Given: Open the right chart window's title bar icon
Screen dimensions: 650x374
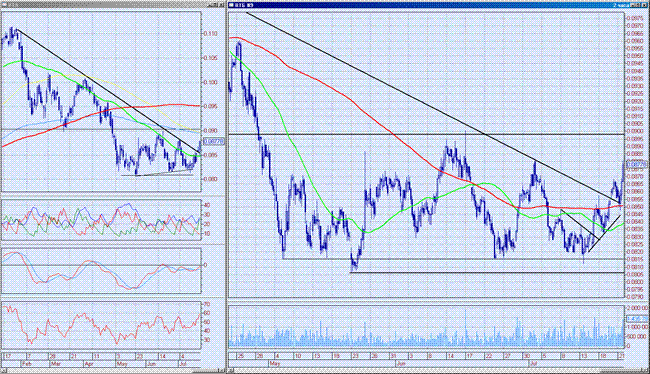Looking at the screenshot, I should [x=231, y=5].
